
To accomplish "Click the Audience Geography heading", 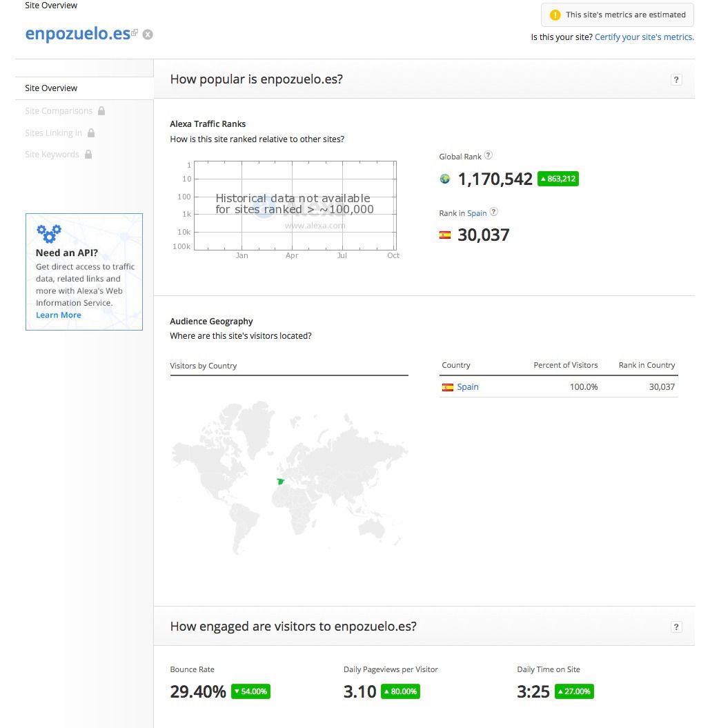I will click(211, 322).
